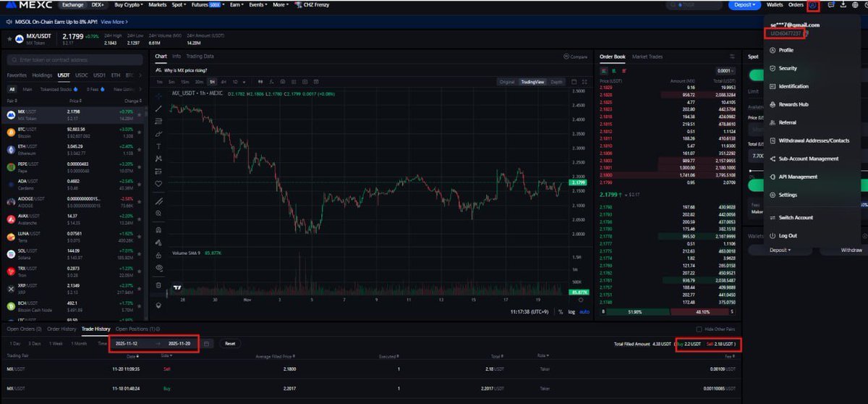The width and height of the screenshot is (868, 404).
Task: Switch chart to Depth view
Action: pos(556,82)
